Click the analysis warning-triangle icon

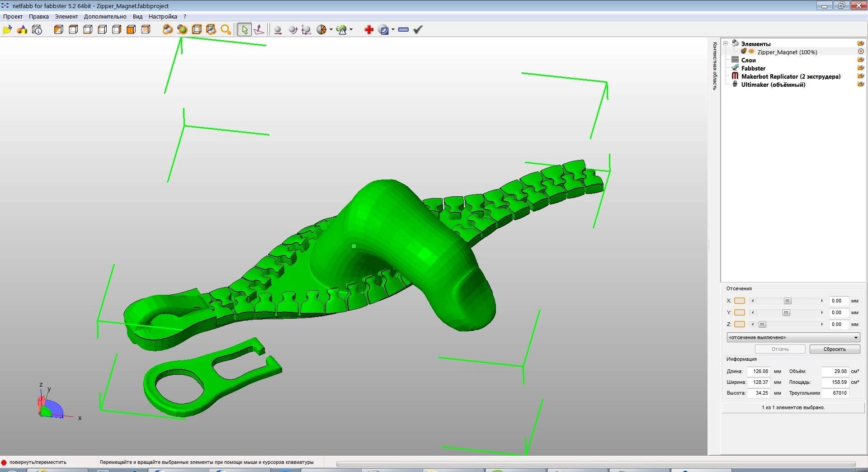pos(341,30)
